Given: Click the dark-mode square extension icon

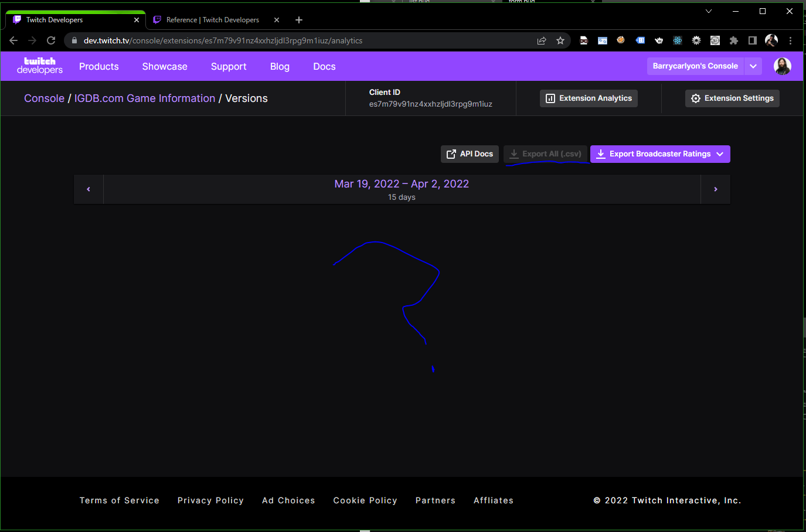Looking at the screenshot, I should [x=753, y=40].
